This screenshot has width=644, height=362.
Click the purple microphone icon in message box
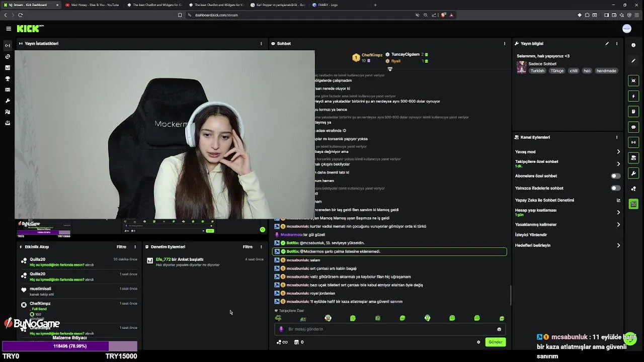pyautogui.click(x=281, y=329)
